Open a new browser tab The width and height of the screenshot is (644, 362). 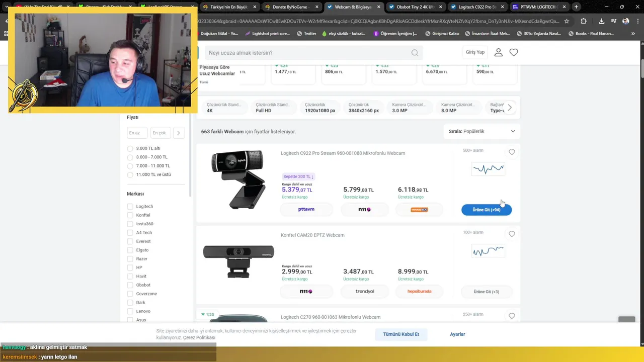coord(577,7)
